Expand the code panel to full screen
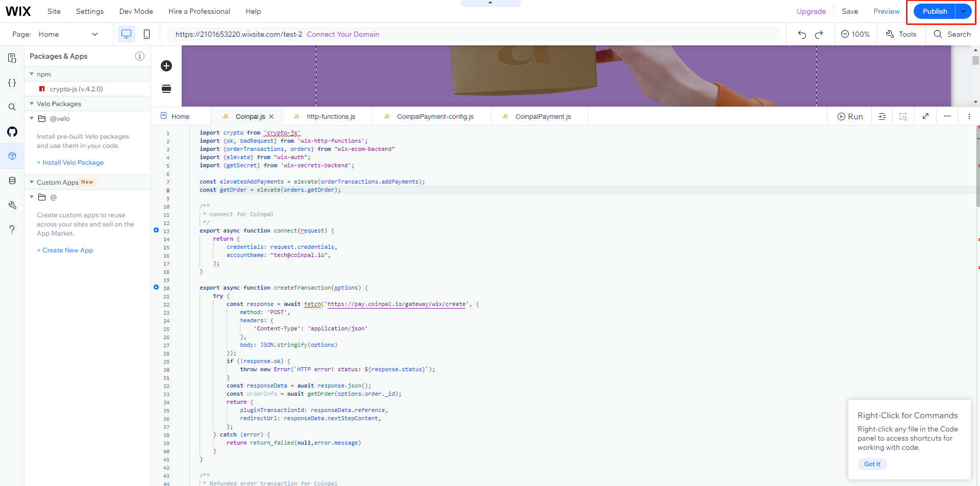The height and width of the screenshot is (486, 980). coord(925,116)
